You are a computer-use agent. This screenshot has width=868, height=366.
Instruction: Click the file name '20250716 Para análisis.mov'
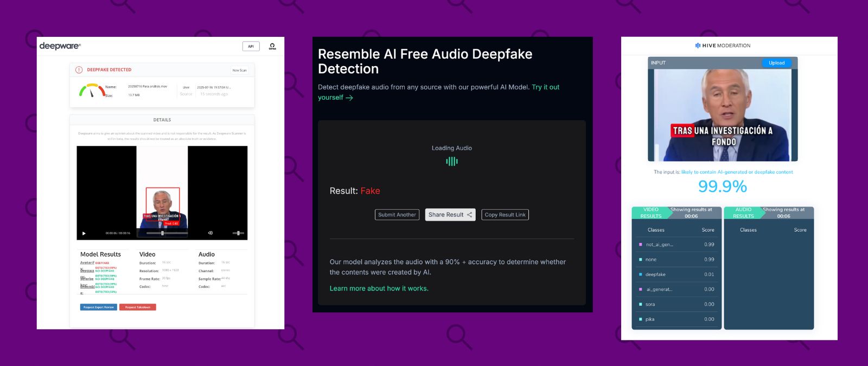148,87
